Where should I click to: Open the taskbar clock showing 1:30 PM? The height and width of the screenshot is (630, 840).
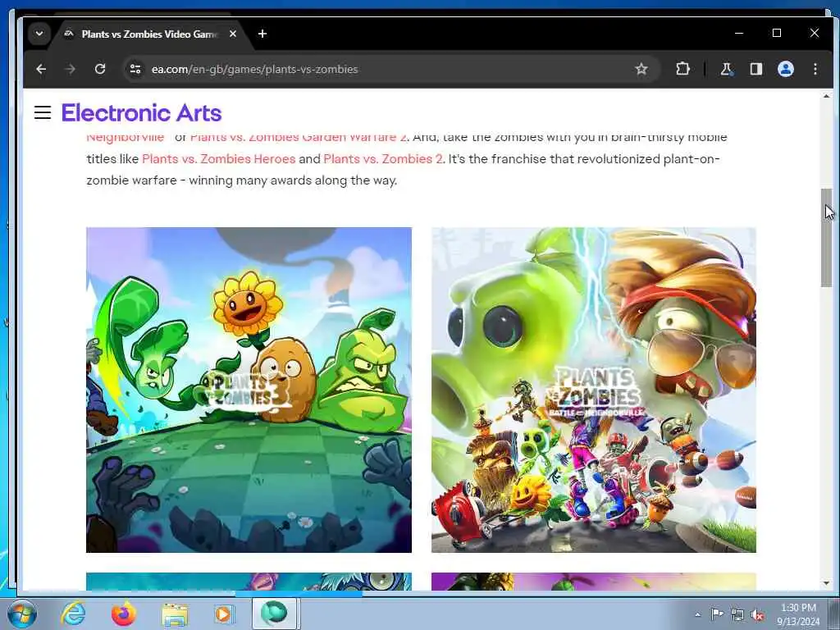click(798, 614)
